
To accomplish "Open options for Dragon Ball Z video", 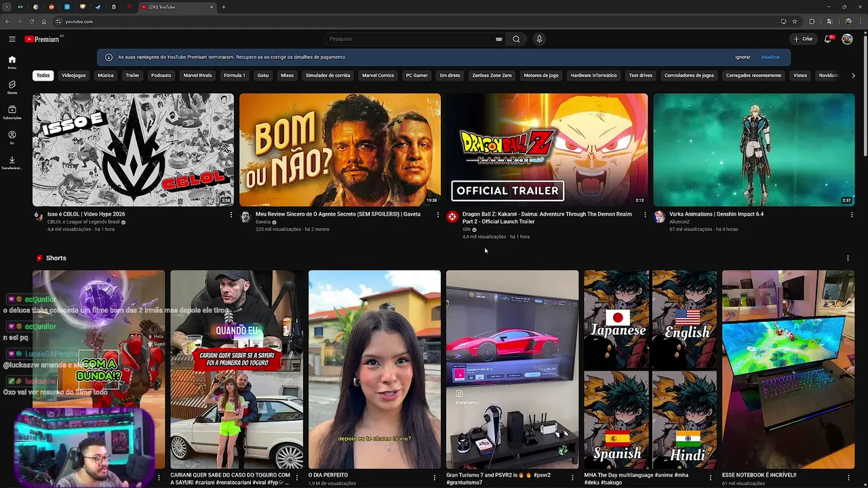I will point(645,215).
